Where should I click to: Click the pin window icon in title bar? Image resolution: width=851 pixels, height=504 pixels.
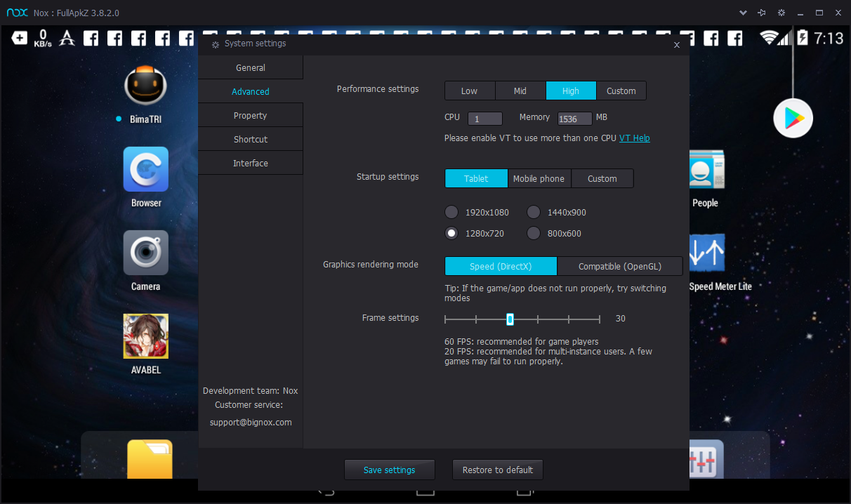pyautogui.click(x=762, y=13)
